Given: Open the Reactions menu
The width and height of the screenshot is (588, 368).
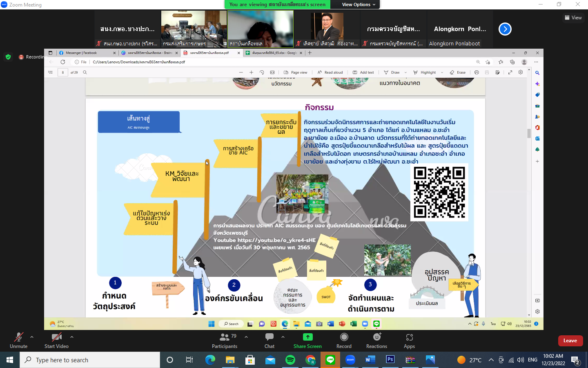Looking at the screenshot, I should (x=376, y=340).
